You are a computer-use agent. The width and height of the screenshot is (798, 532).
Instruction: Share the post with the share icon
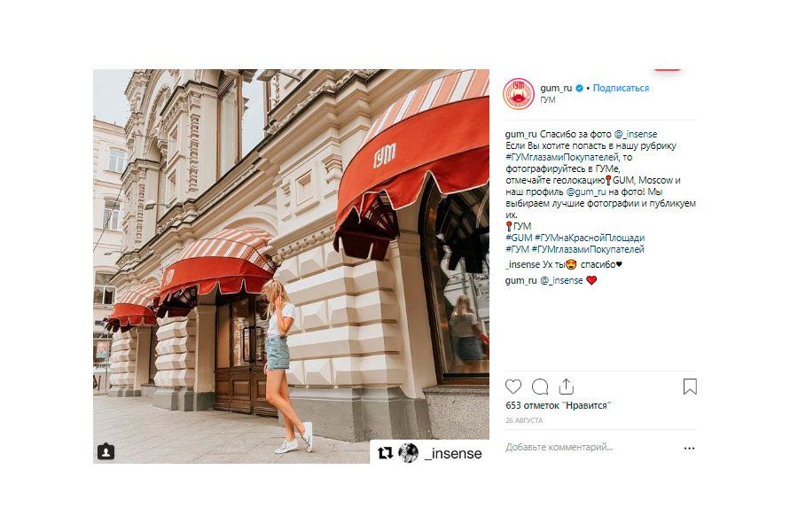[566, 387]
